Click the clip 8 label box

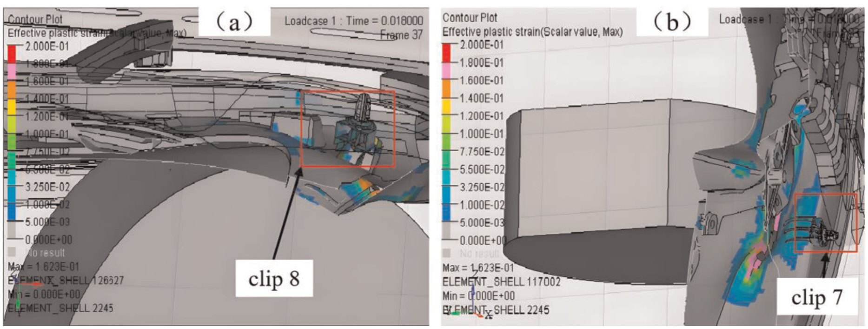coord(274,278)
